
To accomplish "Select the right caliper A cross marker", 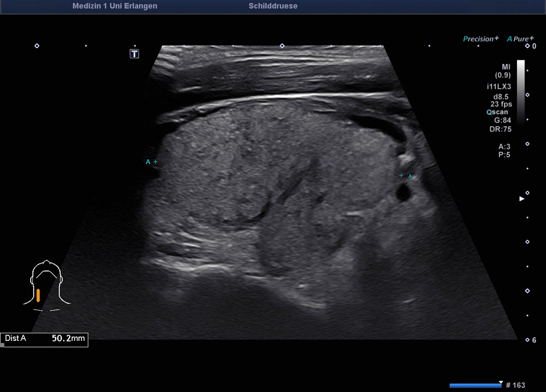I will click(x=402, y=176).
